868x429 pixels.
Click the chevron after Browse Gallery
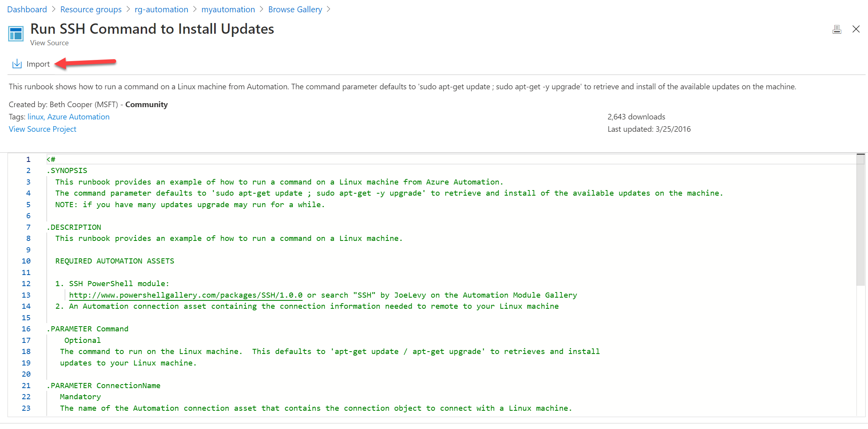tap(328, 9)
